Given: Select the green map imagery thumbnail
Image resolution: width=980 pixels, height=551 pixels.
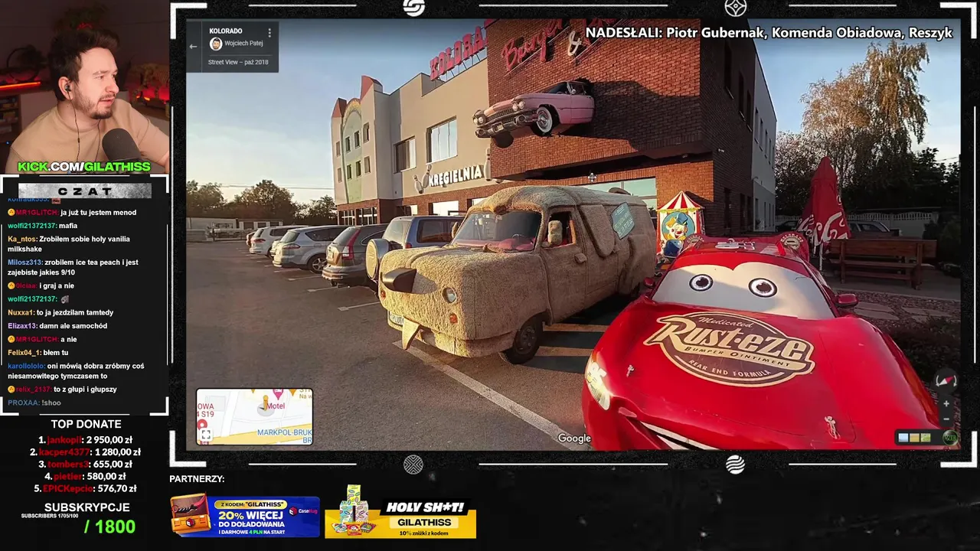Looking at the screenshot, I should click(x=926, y=438).
